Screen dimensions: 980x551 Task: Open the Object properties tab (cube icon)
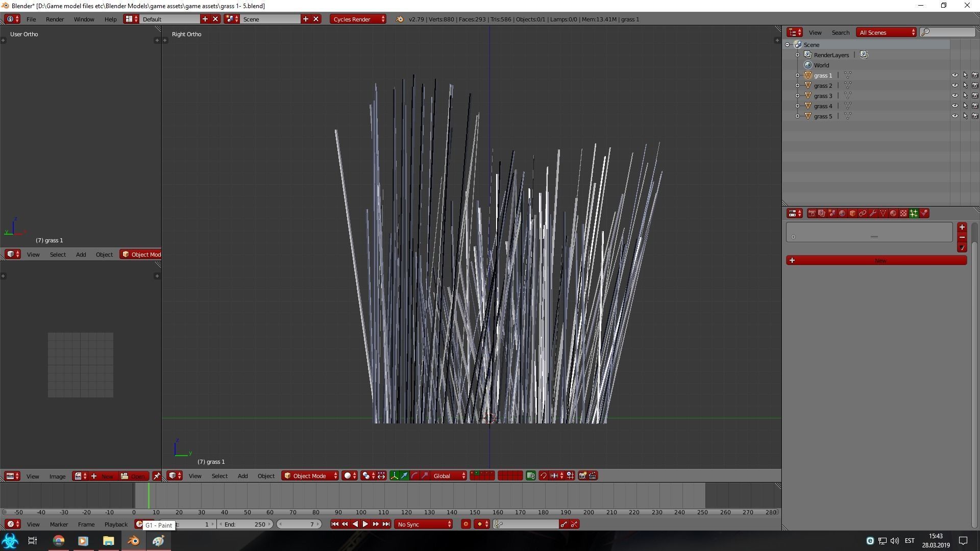(852, 213)
